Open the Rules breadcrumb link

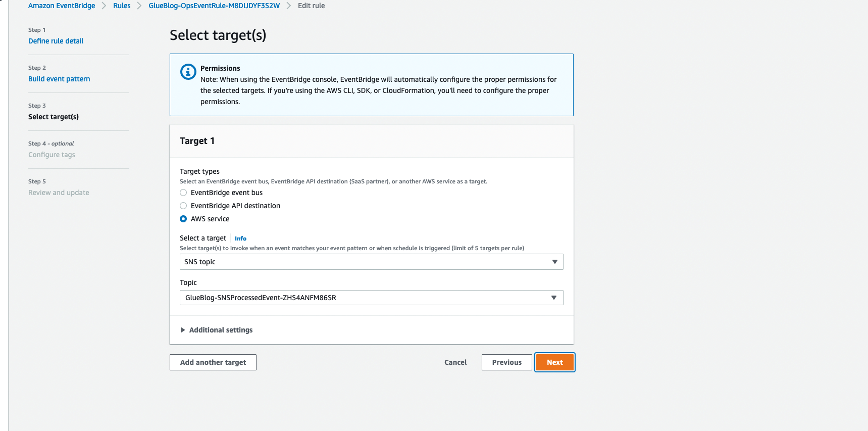122,6
